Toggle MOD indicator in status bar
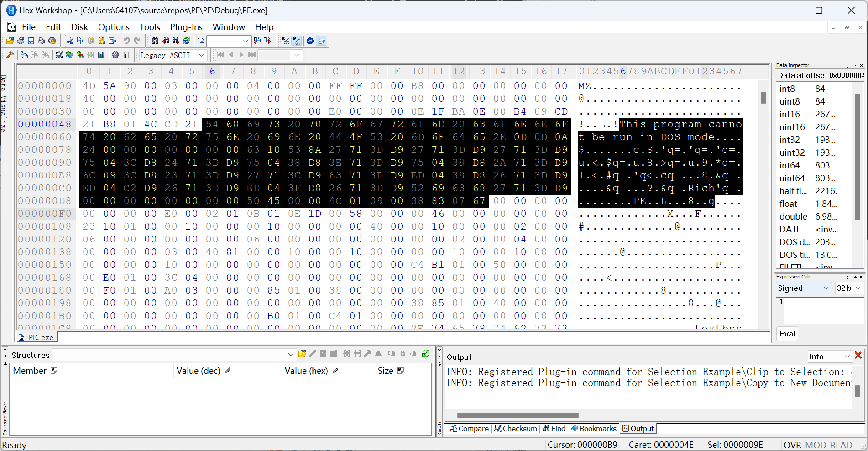 (x=816, y=445)
